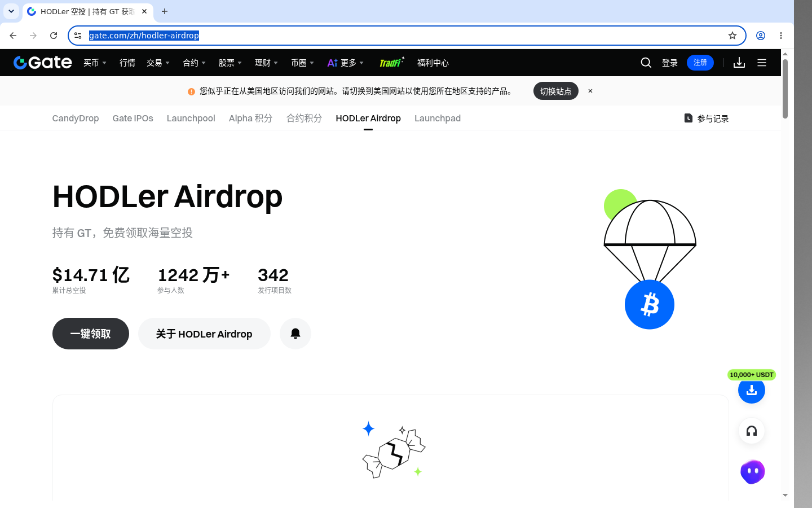Screen dimensions: 812x508
Task: Click the 一键领取 button
Action: [91, 334]
